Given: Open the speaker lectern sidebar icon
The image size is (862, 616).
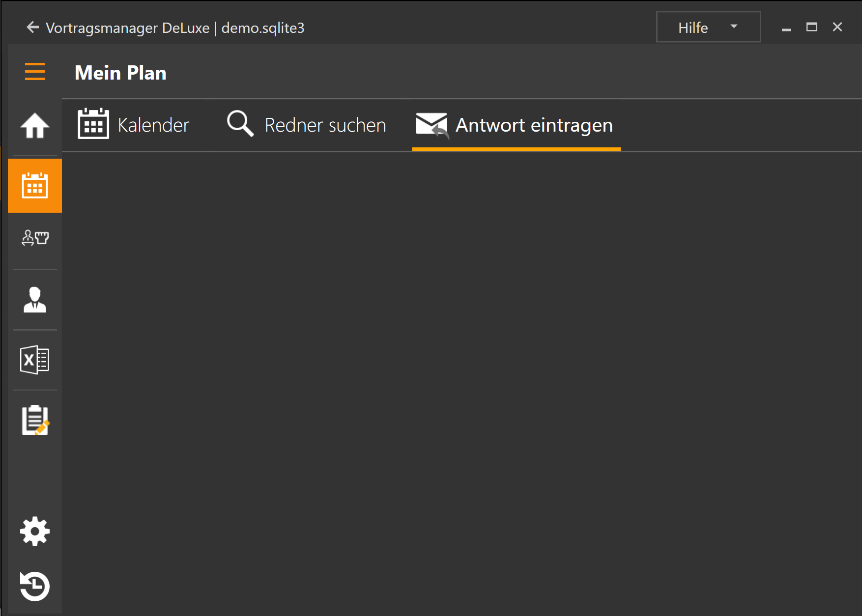Looking at the screenshot, I should 35,238.
